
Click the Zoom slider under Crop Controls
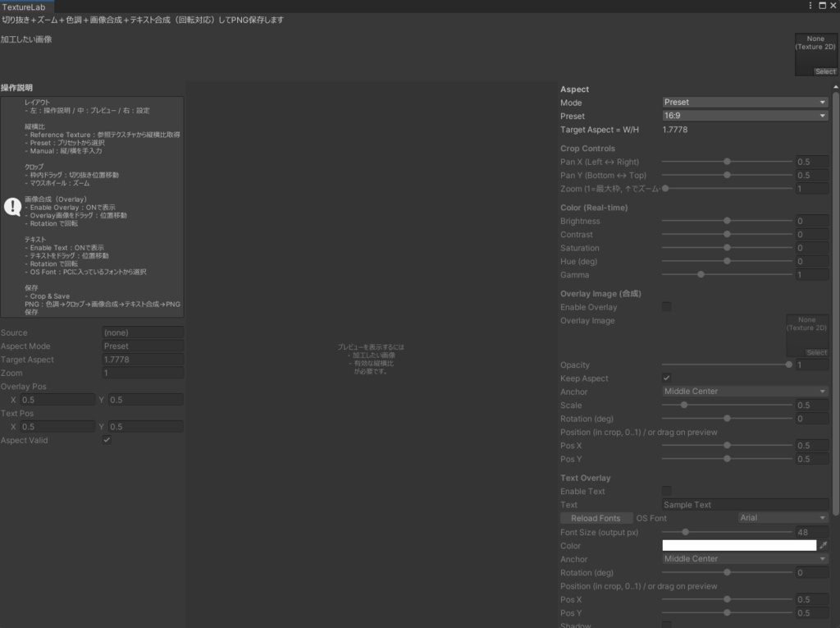(x=664, y=188)
